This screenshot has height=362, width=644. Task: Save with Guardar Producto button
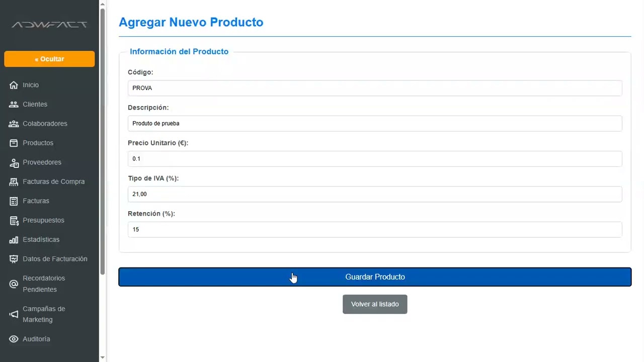tap(375, 277)
